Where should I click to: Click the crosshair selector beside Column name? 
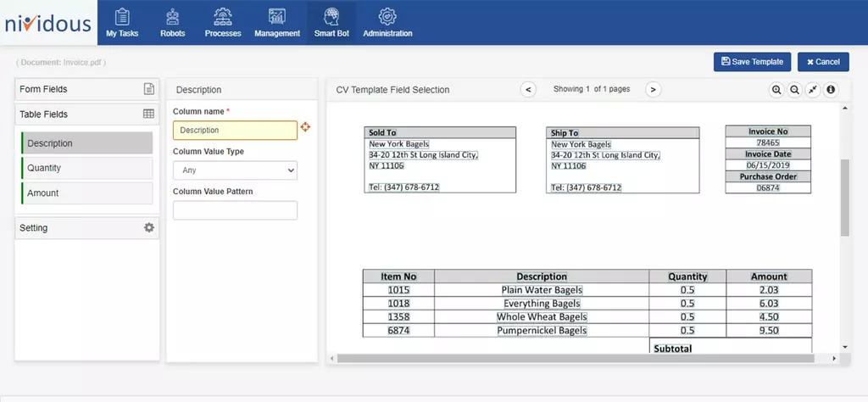[305, 127]
